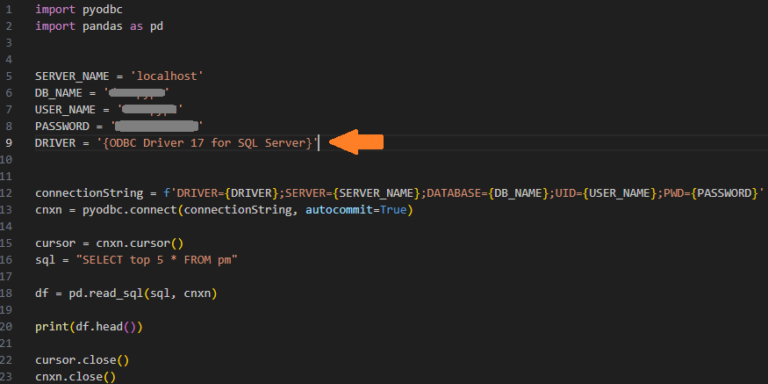Click the 'pandas' module name on line 2
The width and height of the screenshot is (768, 384).
pyautogui.click(x=102, y=26)
